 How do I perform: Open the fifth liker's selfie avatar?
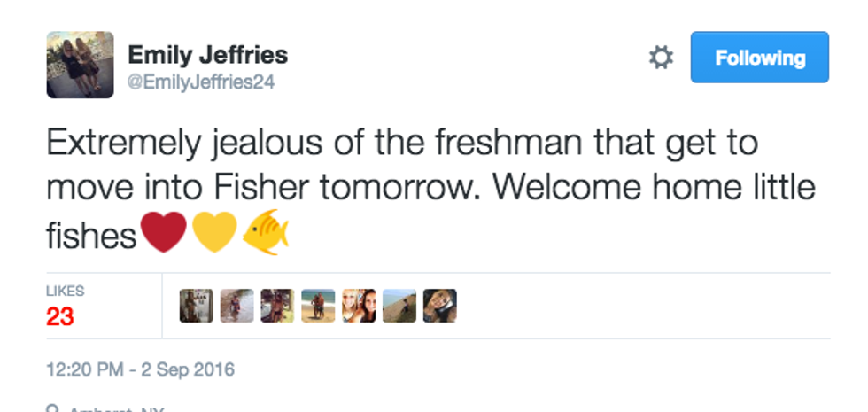[359, 306]
